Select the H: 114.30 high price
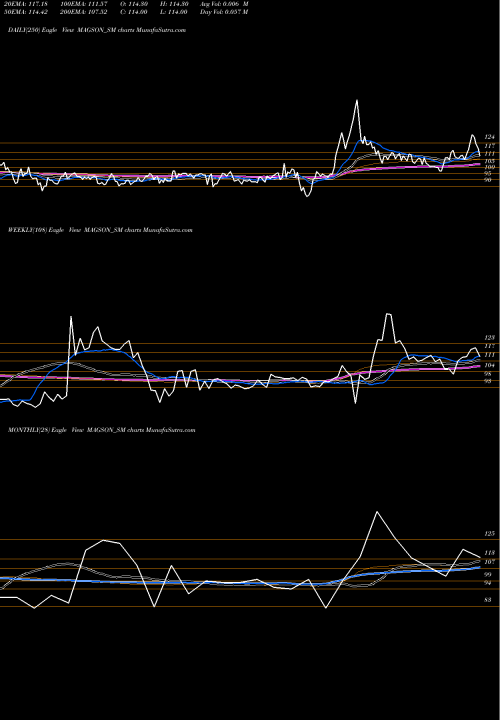Screen dimensions: 500x720 point(174,4)
